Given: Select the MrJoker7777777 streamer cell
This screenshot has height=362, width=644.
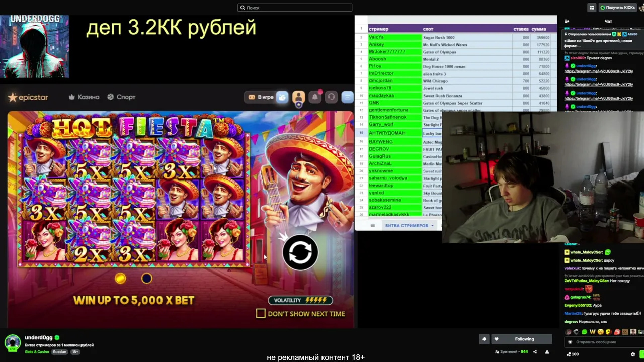Looking at the screenshot, I should click(395, 52).
